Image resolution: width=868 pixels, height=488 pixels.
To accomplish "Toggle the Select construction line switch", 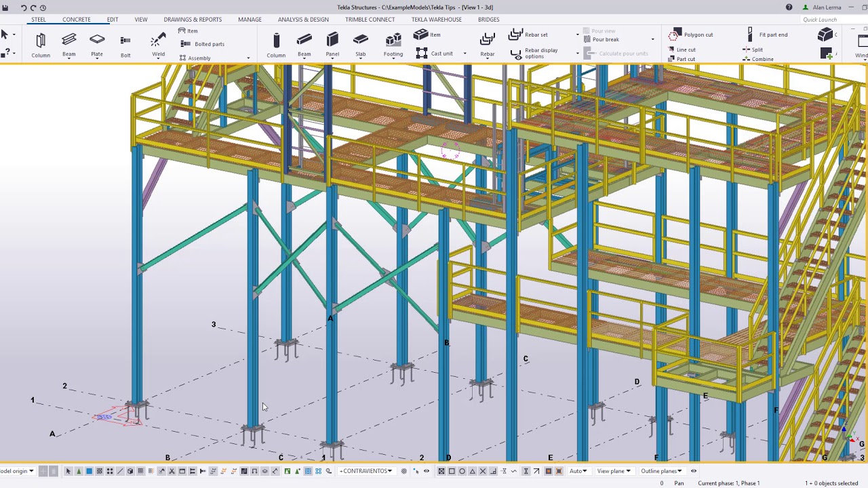I will point(120,471).
